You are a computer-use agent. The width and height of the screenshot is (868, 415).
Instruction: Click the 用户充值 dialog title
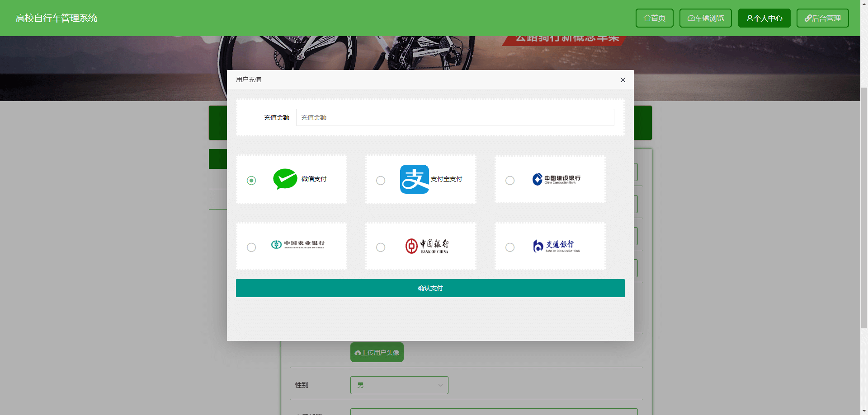(x=249, y=79)
